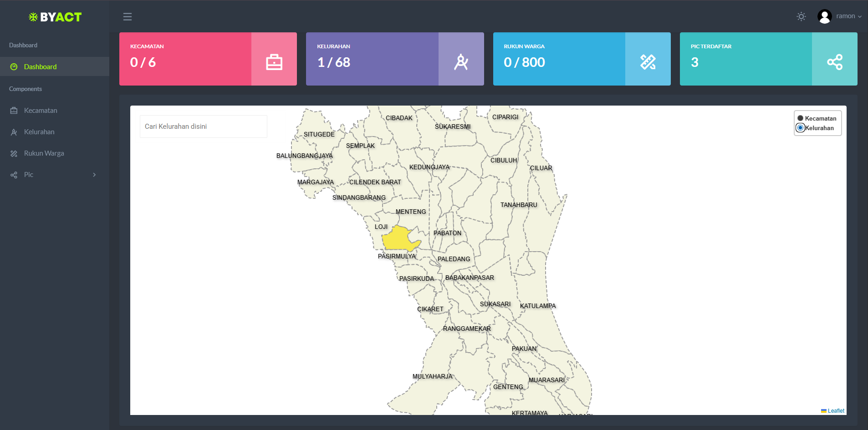This screenshot has width=868, height=430.
Task: Click the yellow highlighted map region
Action: [x=397, y=239]
